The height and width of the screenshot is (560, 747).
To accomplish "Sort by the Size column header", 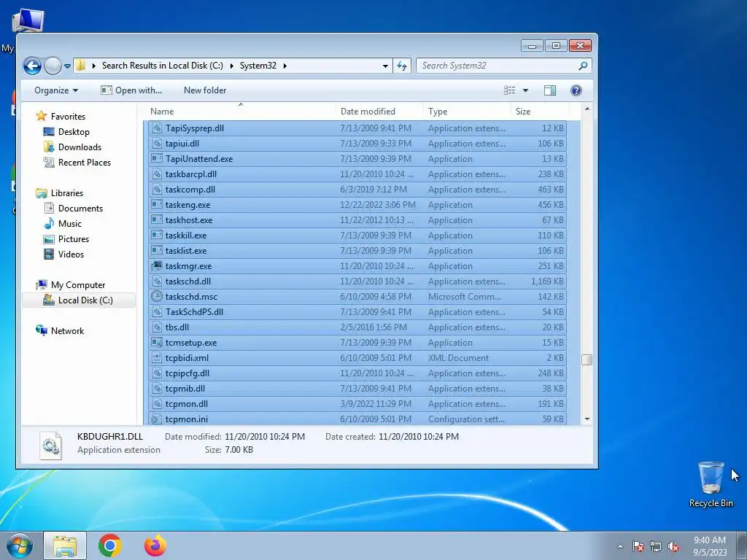I will coord(522,112).
